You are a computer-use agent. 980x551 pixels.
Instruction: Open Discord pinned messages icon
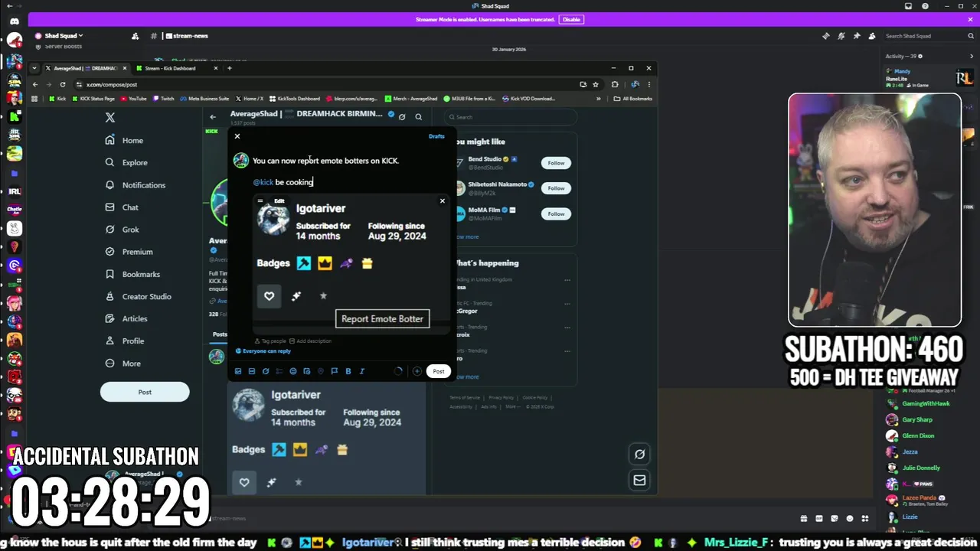coord(856,36)
